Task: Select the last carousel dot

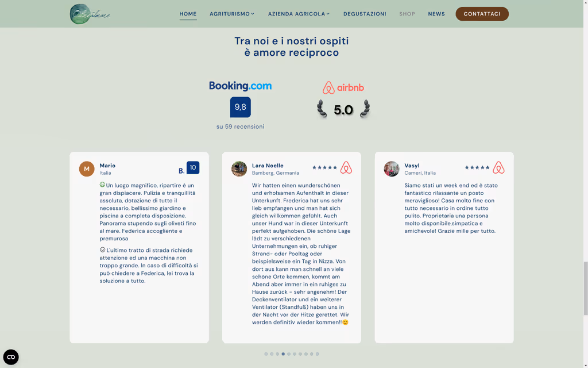Action: 318,354
